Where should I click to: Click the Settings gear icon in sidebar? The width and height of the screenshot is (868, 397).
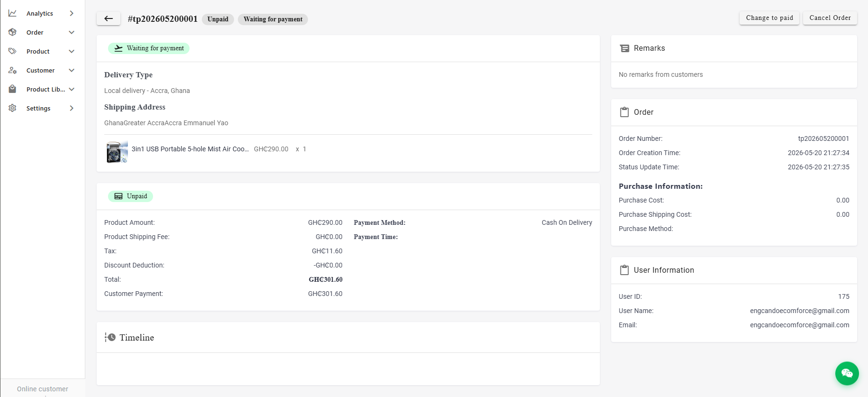(12, 108)
